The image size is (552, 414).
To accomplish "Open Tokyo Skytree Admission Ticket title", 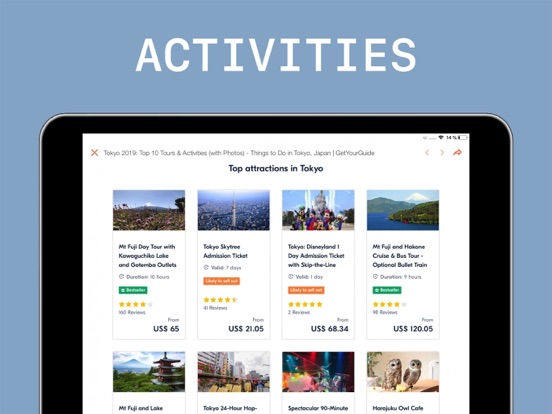I will (x=225, y=251).
